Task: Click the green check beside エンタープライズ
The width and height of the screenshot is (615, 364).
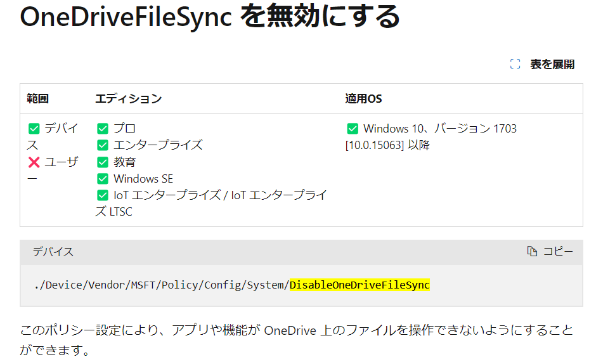Action: (x=103, y=145)
